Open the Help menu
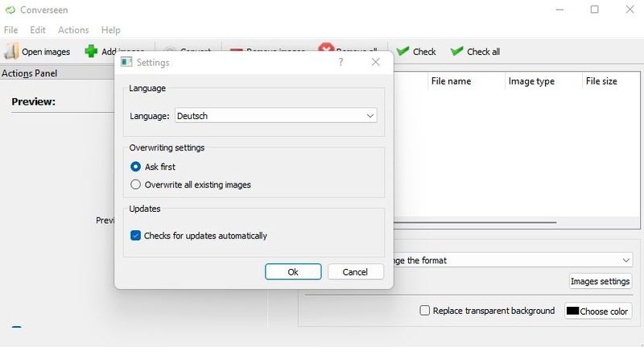644x347 pixels. pyautogui.click(x=111, y=30)
